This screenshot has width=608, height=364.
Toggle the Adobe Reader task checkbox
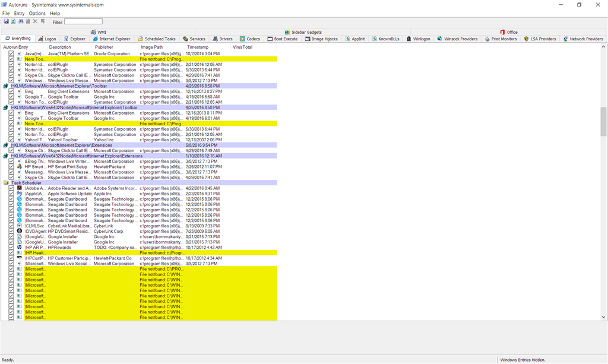(x=11, y=188)
